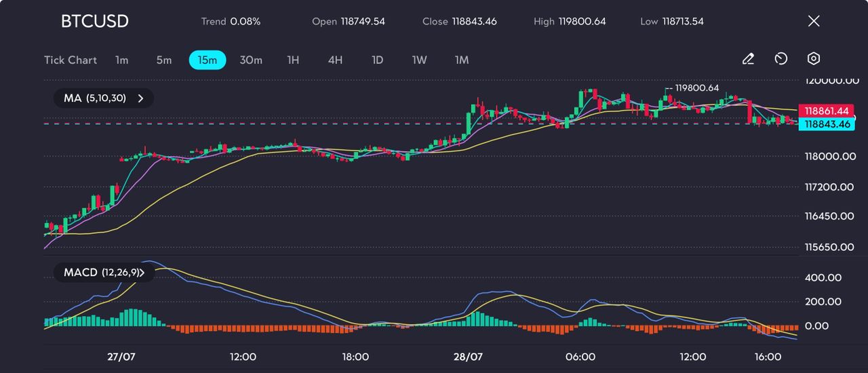The image size is (868, 373).
Task: Click the reset chart history icon
Action: tap(781, 60)
